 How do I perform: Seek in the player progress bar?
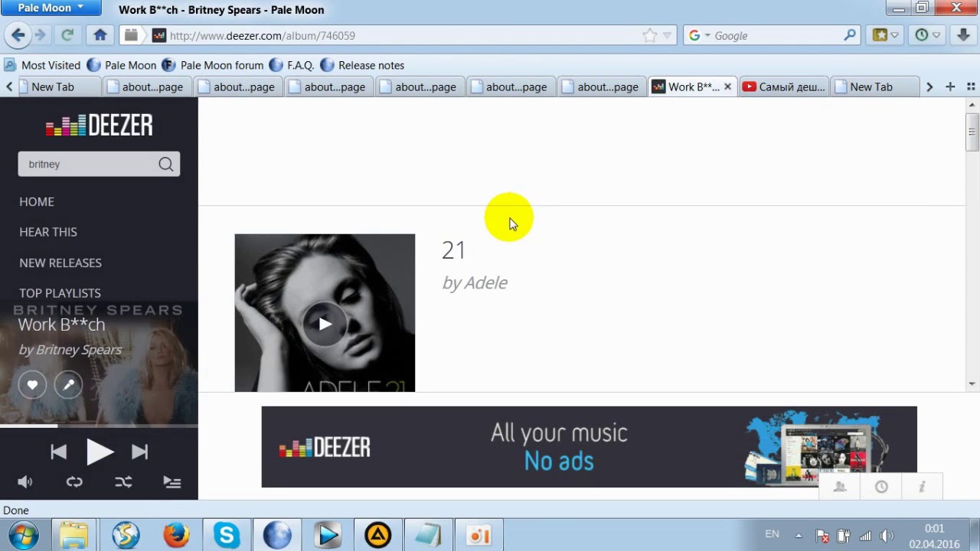(x=99, y=425)
